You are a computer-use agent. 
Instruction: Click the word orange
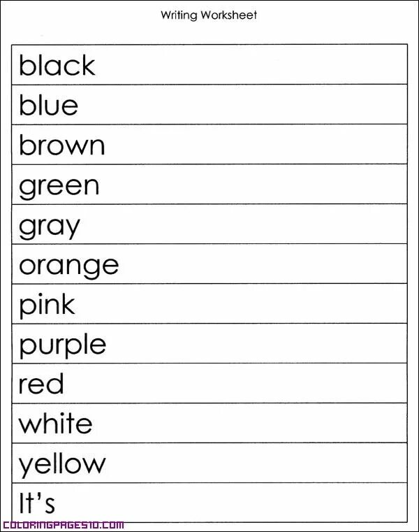[x=69, y=266]
